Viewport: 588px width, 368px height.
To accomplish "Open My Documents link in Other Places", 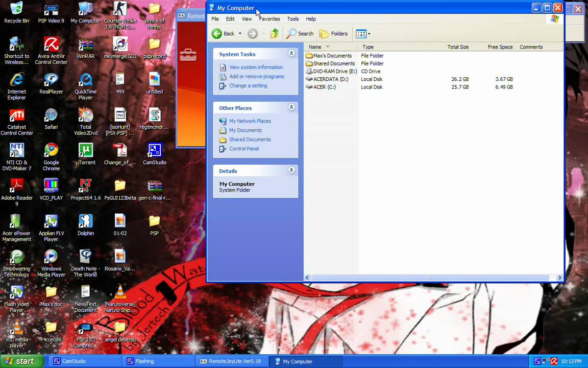I will pyautogui.click(x=245, y=130).
